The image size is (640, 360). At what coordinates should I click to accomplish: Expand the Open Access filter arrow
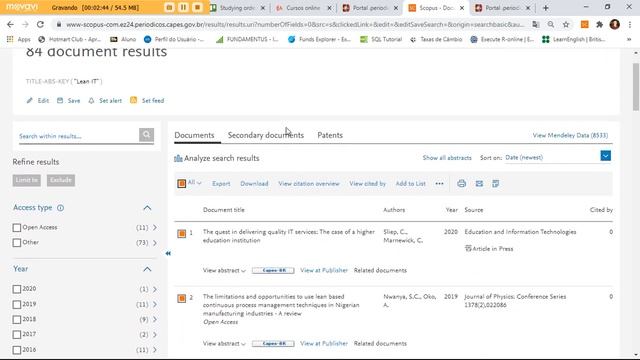pos(155,227)
